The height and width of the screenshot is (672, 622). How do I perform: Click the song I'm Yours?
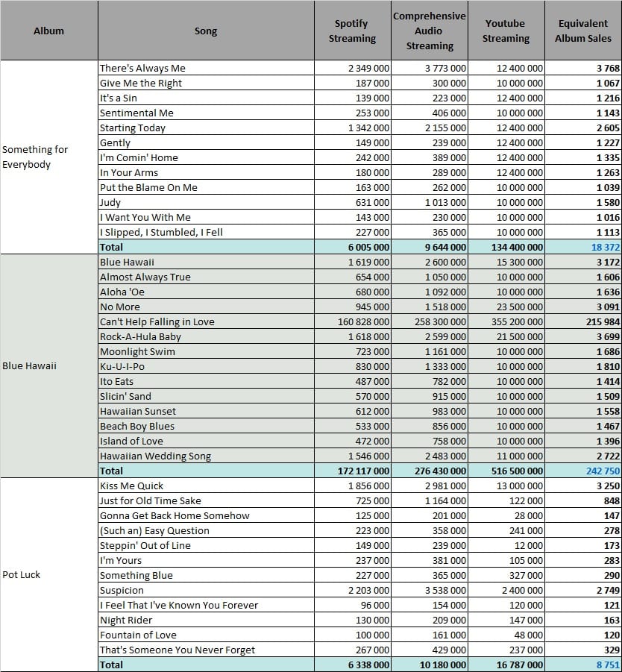pos(206,560)
